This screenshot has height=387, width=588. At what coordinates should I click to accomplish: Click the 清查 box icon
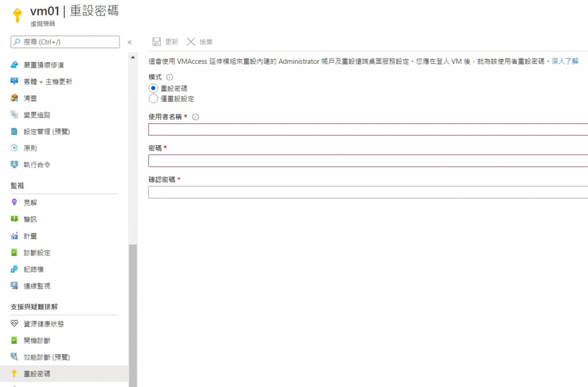(x=14, y=98)
